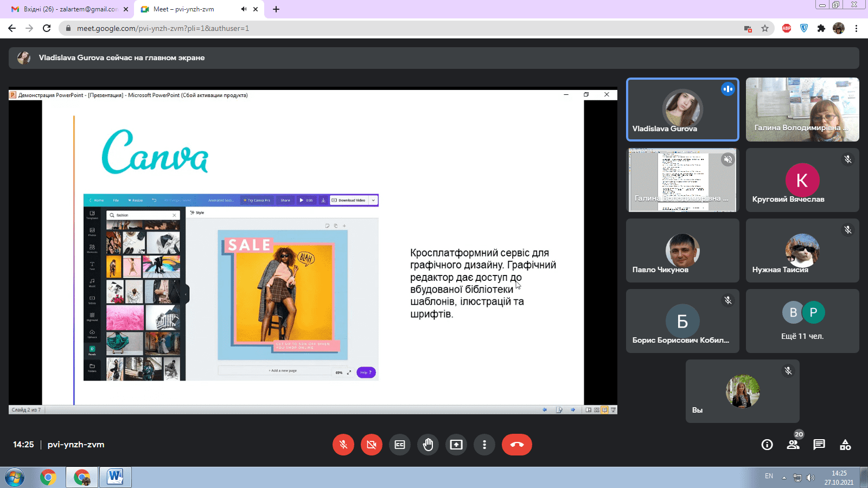Mute site via tab audio speaker icon
868x488 pixels.
pyautogui.click(x=244, y=9)
